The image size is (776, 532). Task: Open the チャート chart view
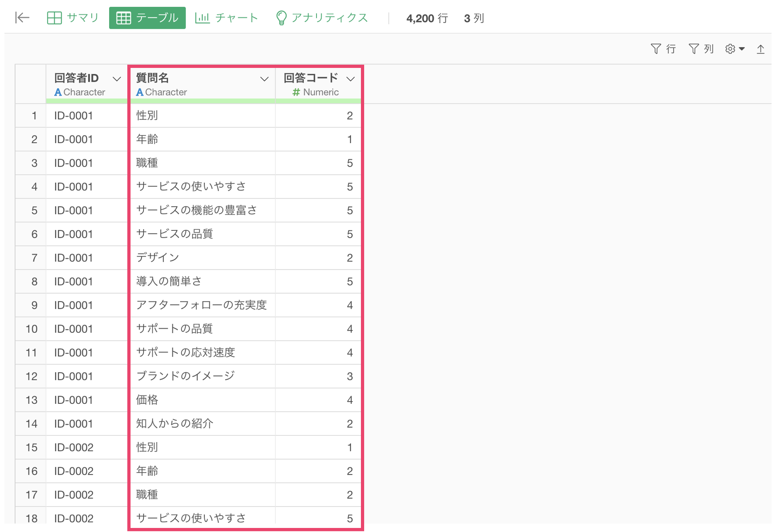(x=226, y=18)
